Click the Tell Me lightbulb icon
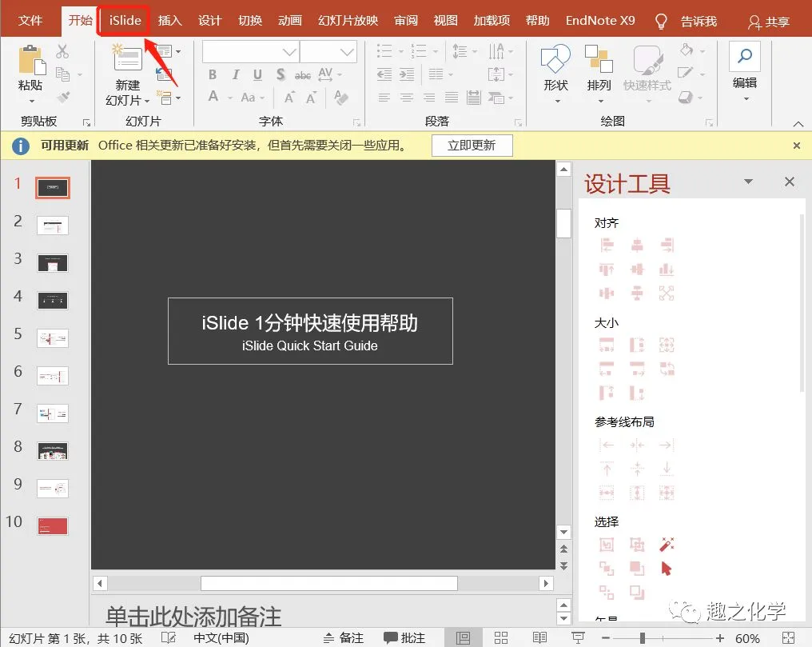Screen dimensions: 812x647 [661, 22]
